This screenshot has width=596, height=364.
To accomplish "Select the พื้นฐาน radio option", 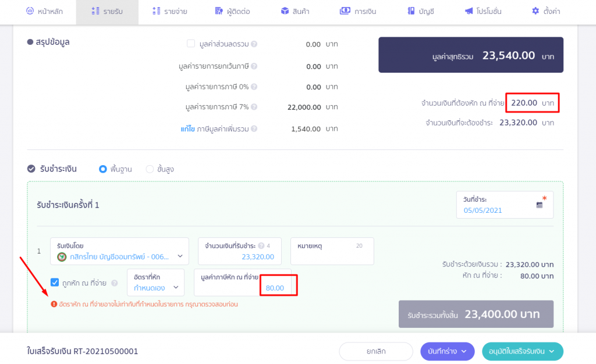I will click(102, 169).
